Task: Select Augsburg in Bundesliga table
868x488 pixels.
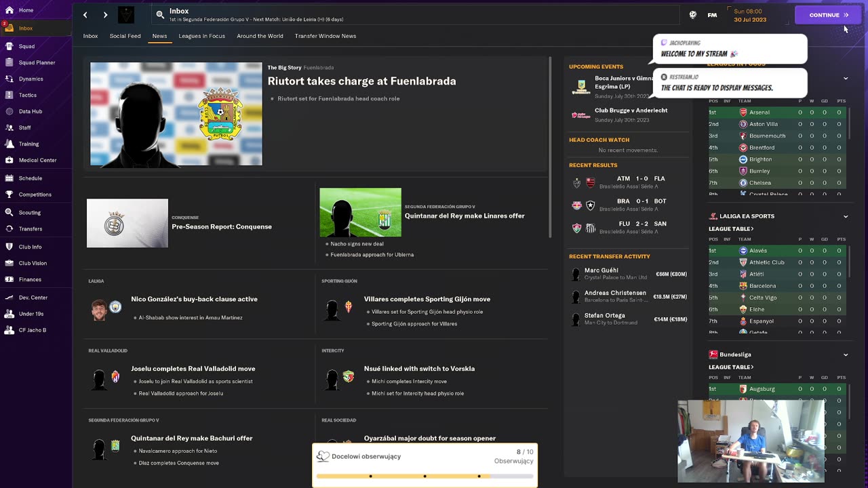Action: coord(762,389)
